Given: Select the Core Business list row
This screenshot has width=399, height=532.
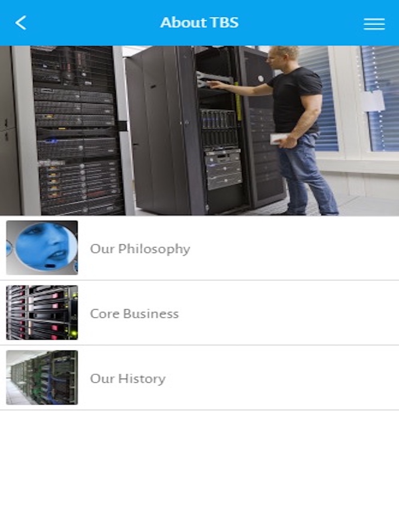Looking at the screenshot, I should 199,313.
